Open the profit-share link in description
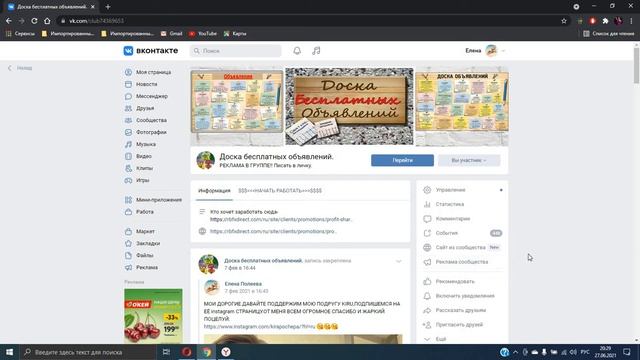 (x=281, y=220)
